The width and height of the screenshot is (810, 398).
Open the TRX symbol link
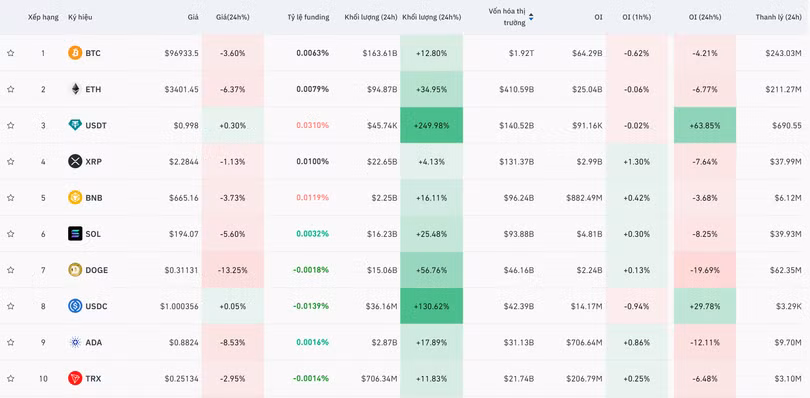coord(93,378)
